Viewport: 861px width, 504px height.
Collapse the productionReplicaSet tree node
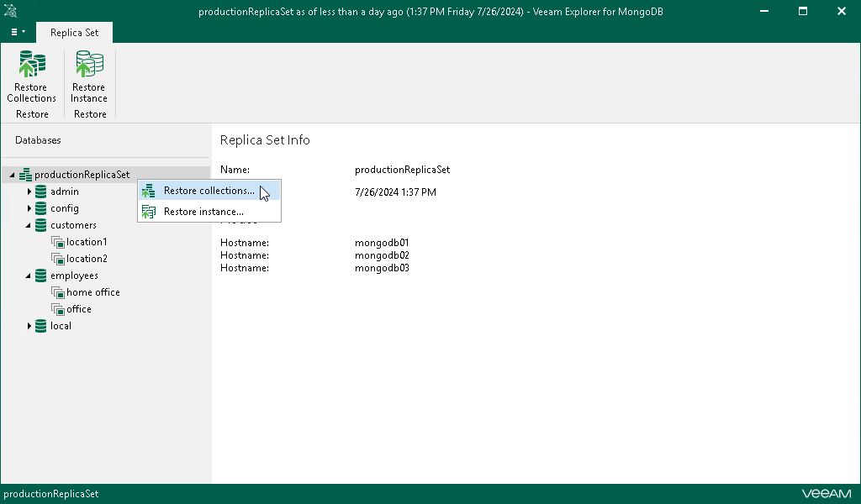12,175
